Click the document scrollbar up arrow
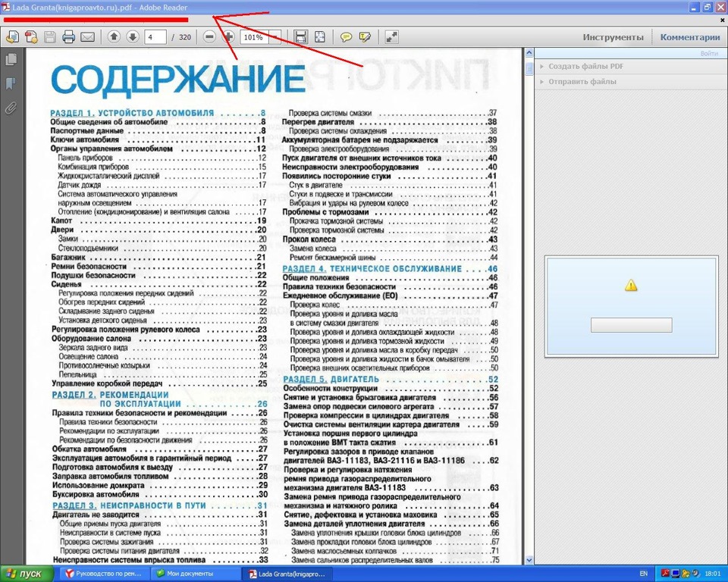728x582 pixels. pos(529,53)
